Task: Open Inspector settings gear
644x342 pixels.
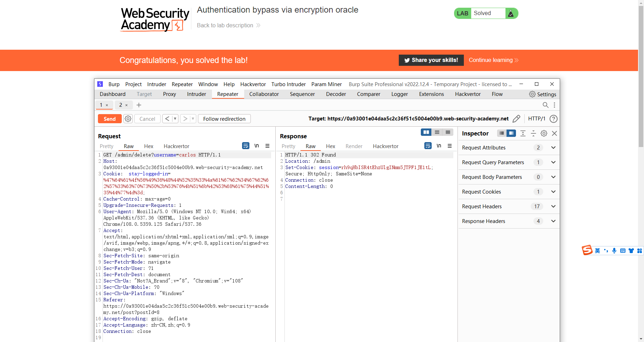Action: click(x=544, y=133)
